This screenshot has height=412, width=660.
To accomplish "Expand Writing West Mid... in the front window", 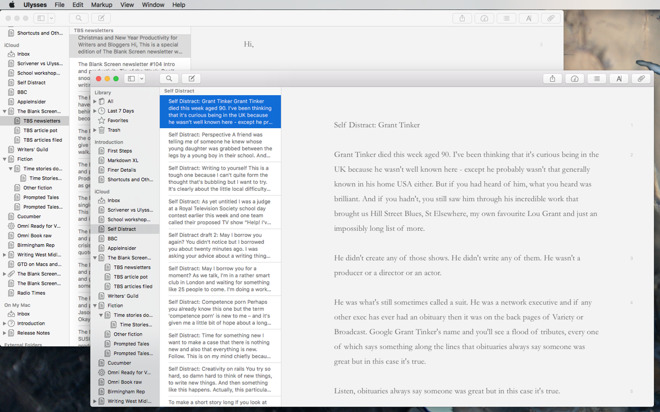I will pos(95,401).
